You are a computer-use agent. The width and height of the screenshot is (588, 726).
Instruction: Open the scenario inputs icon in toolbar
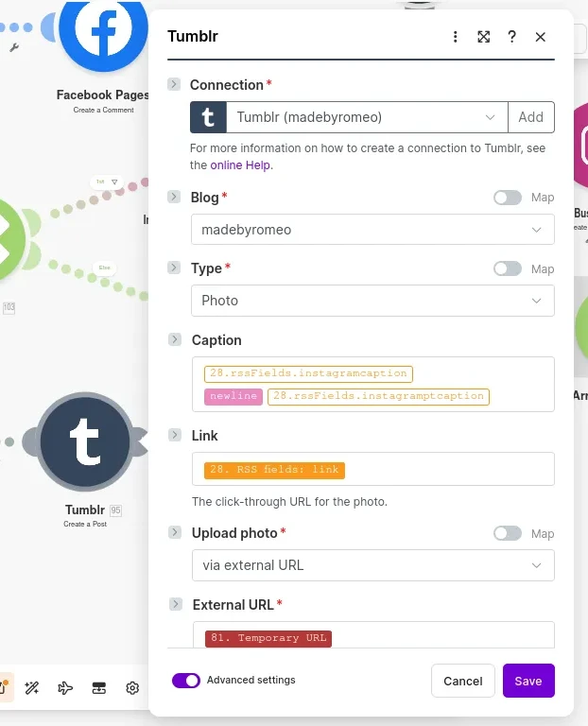pos(98,688)
